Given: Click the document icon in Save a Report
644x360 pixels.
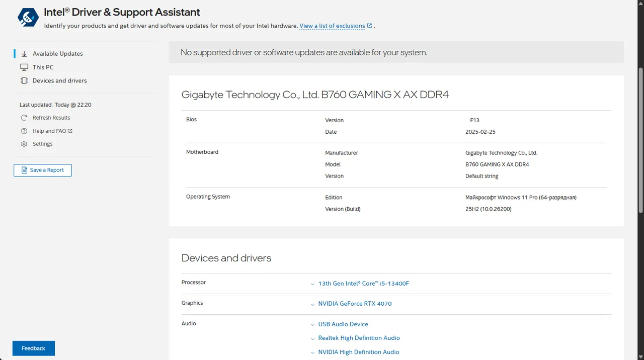Looking at the screenshot, I should 24,170.
